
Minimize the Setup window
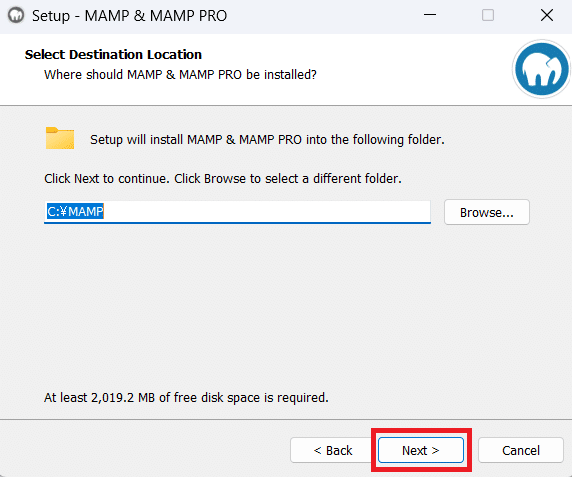(x=430, y=15)
